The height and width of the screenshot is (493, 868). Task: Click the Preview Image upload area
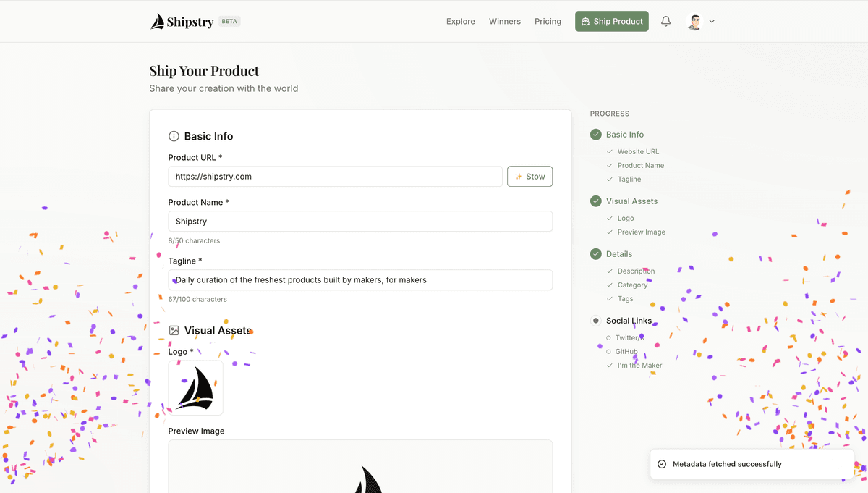pyautogui.click(x=360, y=466)
